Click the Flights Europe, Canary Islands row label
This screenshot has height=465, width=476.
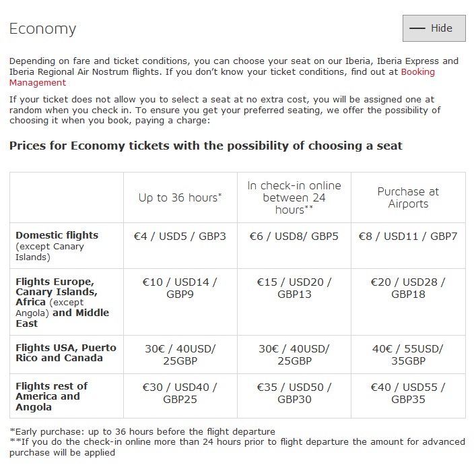tap(62, 303)
